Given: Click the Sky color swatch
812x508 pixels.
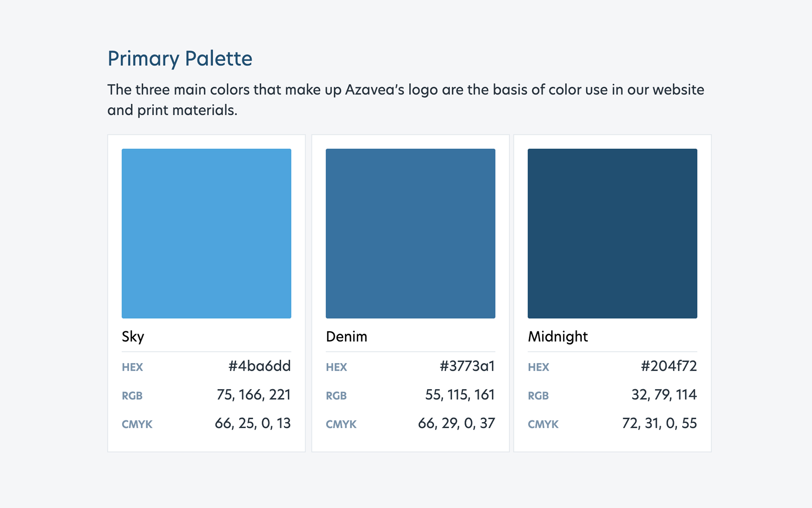Looking at the screenshot, I should point(206,233).
